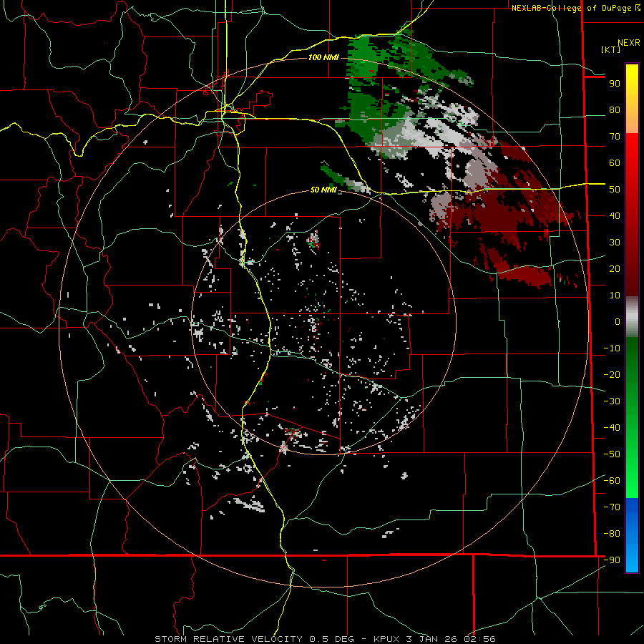Viewport: 644px width, 644px height.
Task: Pick the gray zero-velocity segment of color bar
Action: (632, 317)
